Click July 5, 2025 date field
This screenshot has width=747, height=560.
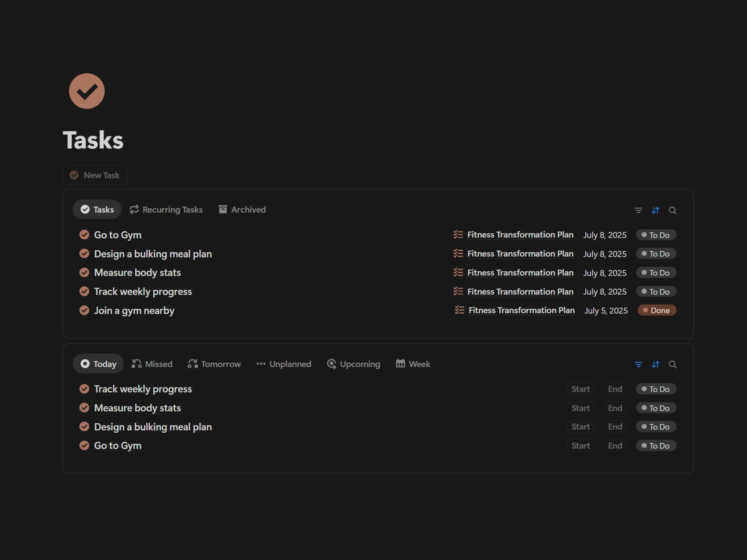(x=606, y=311)
